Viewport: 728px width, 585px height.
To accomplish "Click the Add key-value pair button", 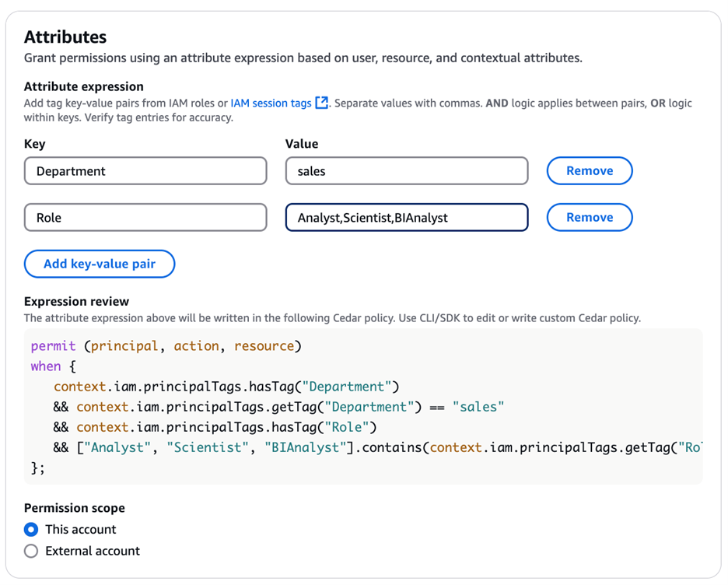I will coord(100,264).
